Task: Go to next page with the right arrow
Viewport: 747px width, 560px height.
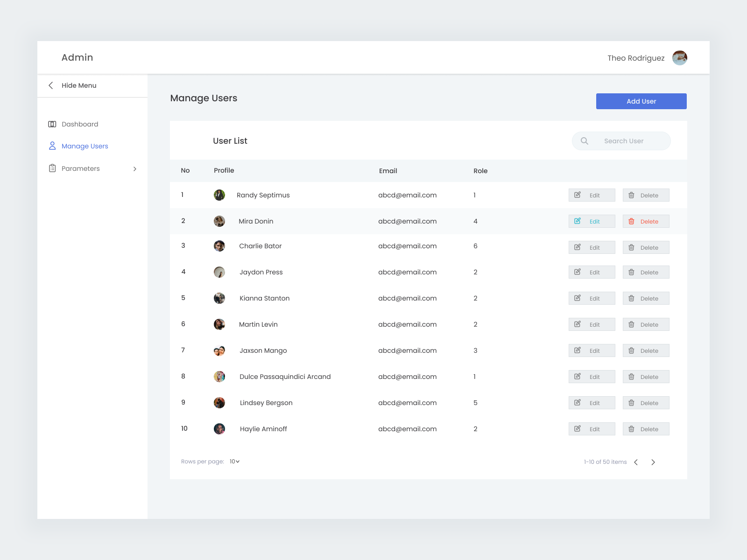Action: point(653,462)
